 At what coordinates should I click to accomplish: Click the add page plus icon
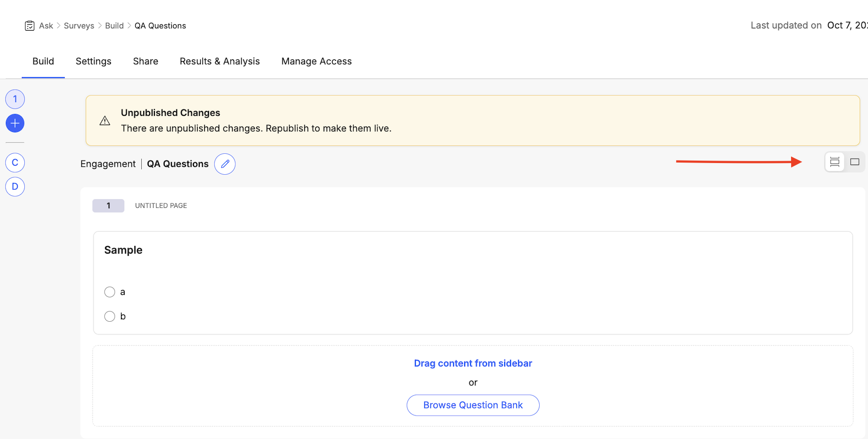(15, 123)
